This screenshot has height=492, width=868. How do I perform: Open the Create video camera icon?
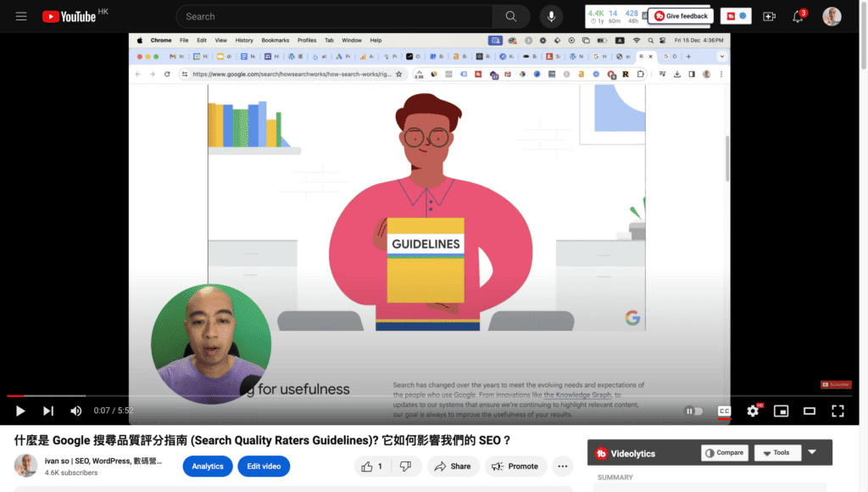pyautogui.click(x=770, y=17)
